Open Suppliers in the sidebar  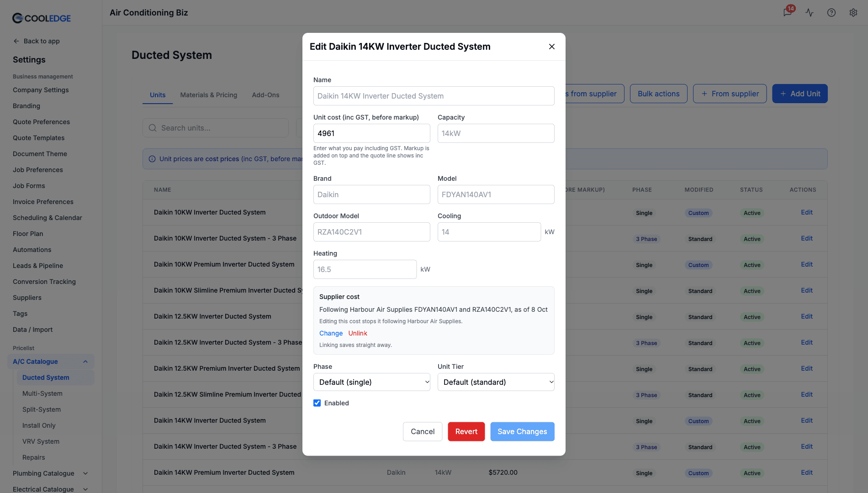pos(27,298)
